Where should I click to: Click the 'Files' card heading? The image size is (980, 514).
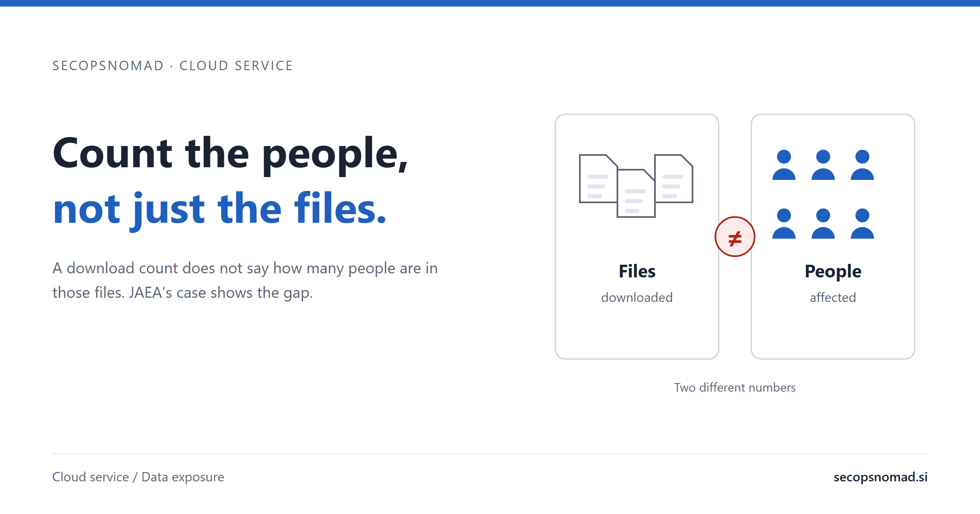pyautogui.click(x=637, y=271)
